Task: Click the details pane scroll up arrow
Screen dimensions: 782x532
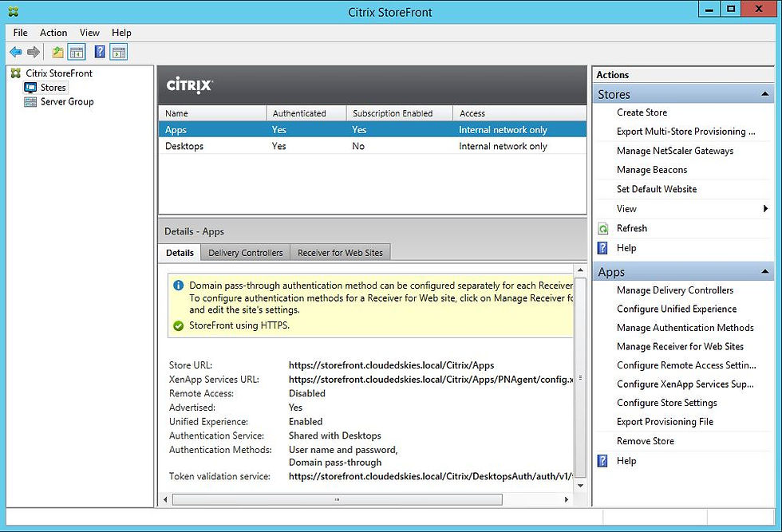Action: click(x=580, y=270)
